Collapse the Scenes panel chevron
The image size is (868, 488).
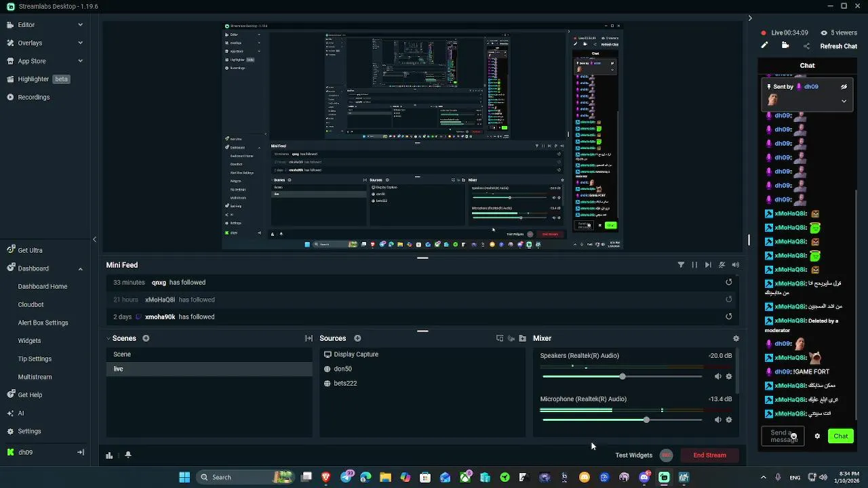tap(108, 338)
